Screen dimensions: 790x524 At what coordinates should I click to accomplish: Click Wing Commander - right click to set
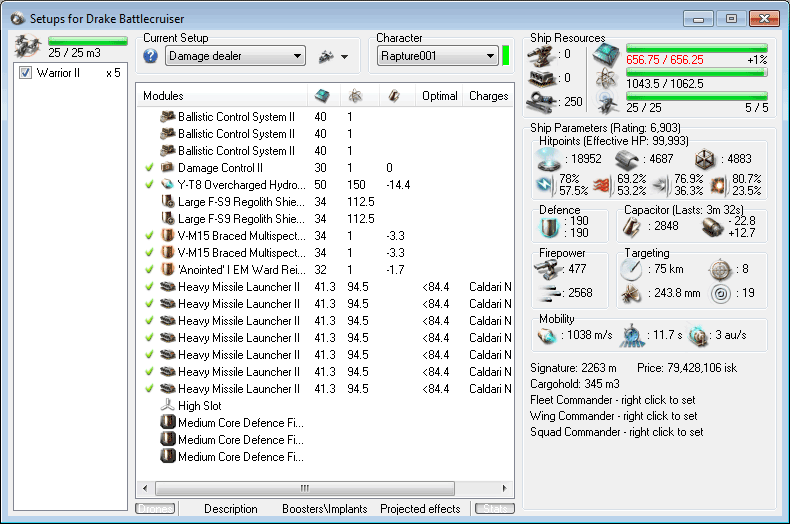[x=614, y=416]
